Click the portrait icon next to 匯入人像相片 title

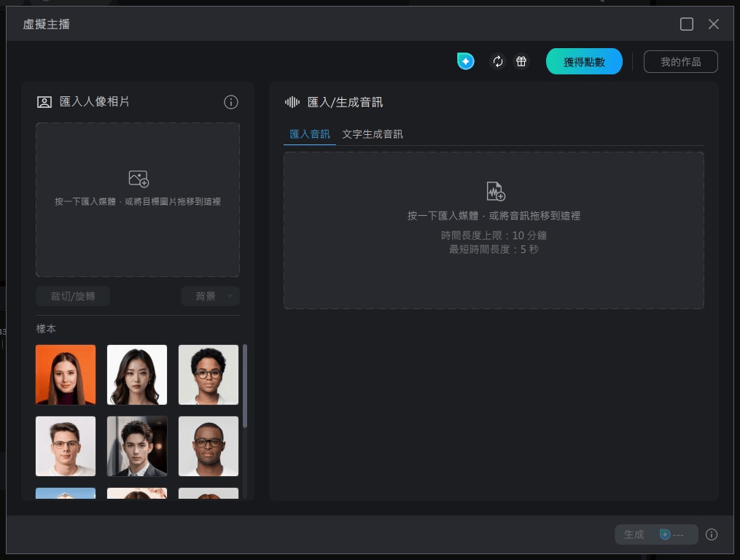click(44, 102)
